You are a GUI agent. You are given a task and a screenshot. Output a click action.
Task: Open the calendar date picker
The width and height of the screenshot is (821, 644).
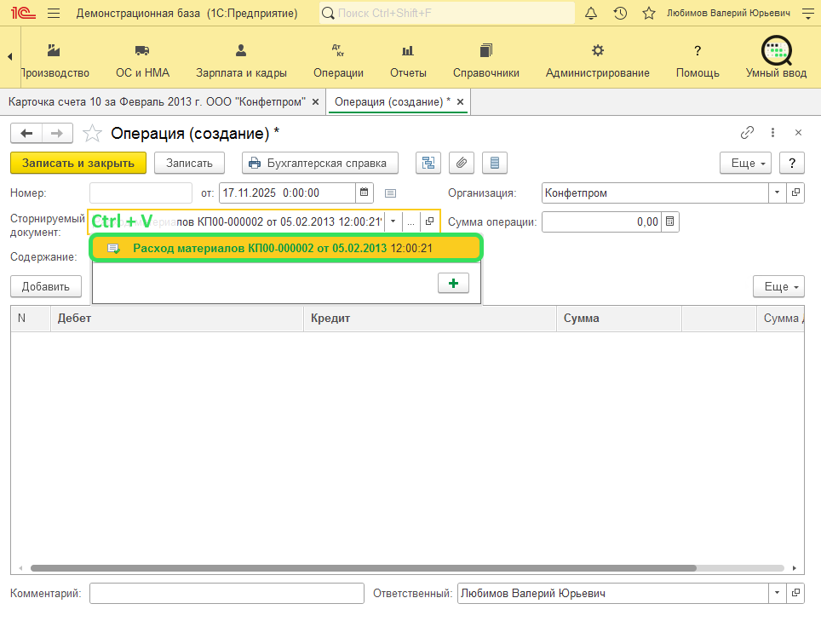(364, 193)
